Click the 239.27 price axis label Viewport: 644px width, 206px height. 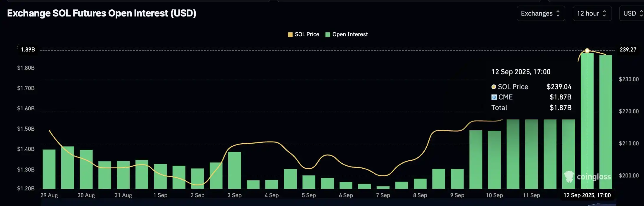(x=628, y=50)
